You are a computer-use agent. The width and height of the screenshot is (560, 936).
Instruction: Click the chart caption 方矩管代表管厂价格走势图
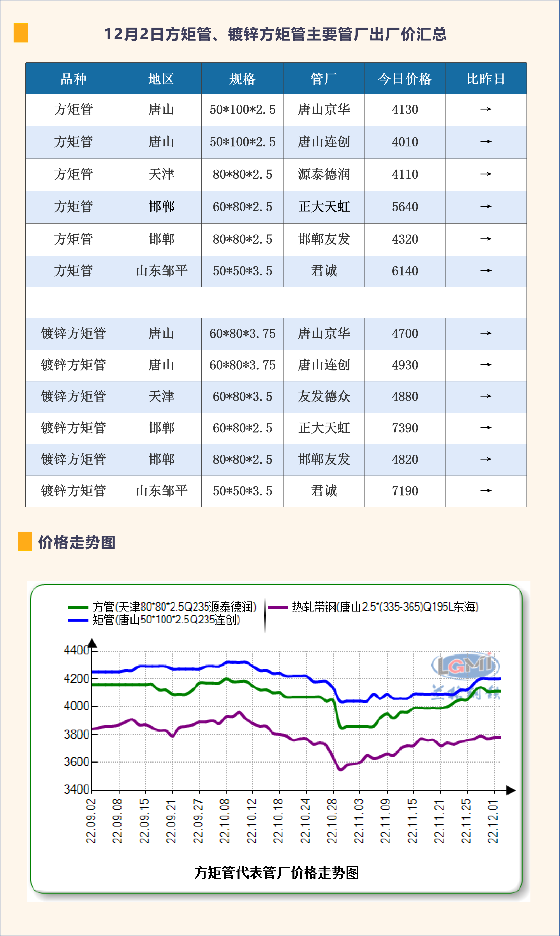pyautogui.click(x=276, y=873)
